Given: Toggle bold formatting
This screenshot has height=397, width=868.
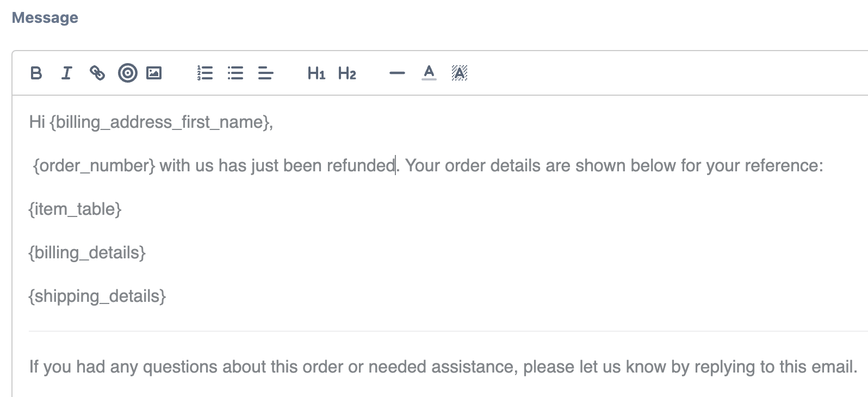Looking at the screenshot, I should [x=35, y=73].
